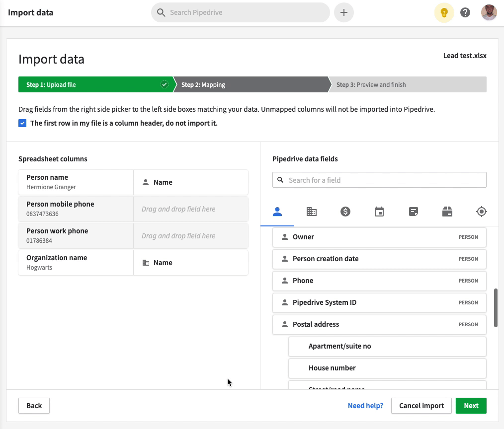Open the user profile avatar

[x=489, y=12]
